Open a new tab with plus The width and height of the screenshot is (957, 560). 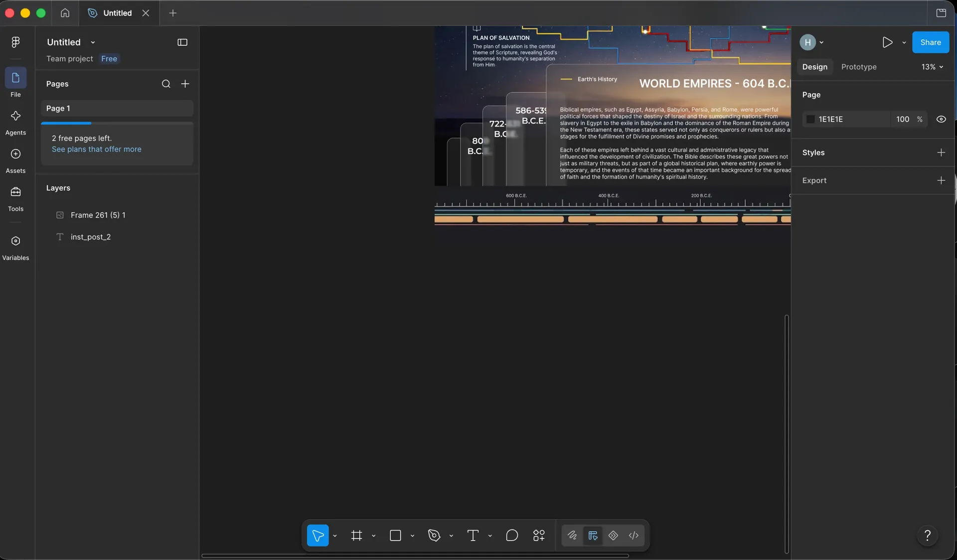[173, 13]
